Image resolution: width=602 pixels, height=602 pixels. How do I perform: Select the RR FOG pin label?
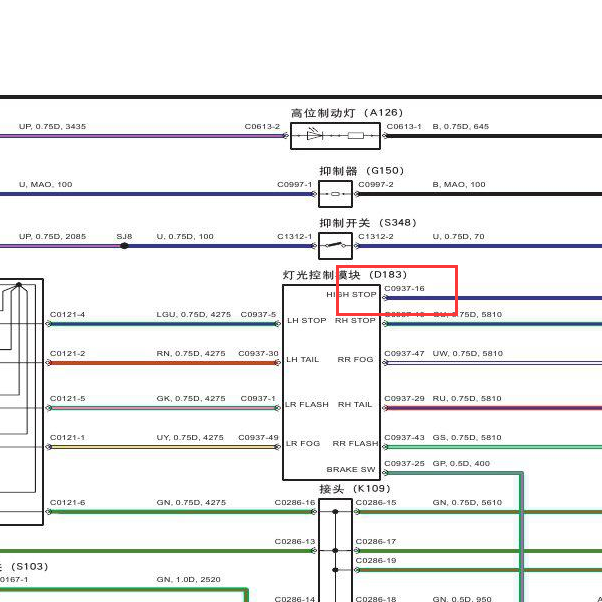[355, 359]
